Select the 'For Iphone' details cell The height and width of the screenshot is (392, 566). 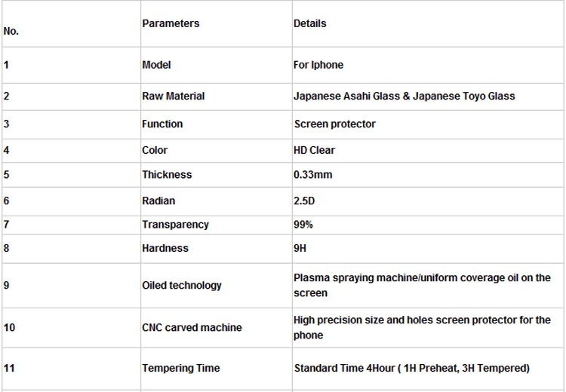[x=318, y=65]
